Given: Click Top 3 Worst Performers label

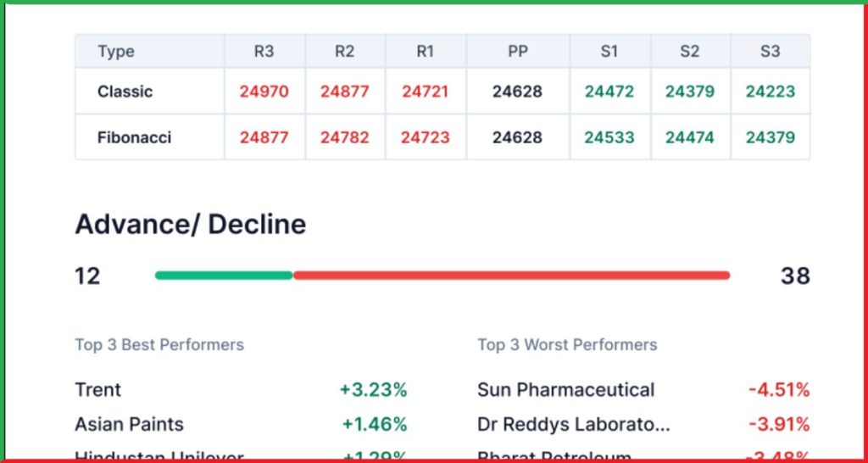Looking at the screenshot, I should click(567, 344).
